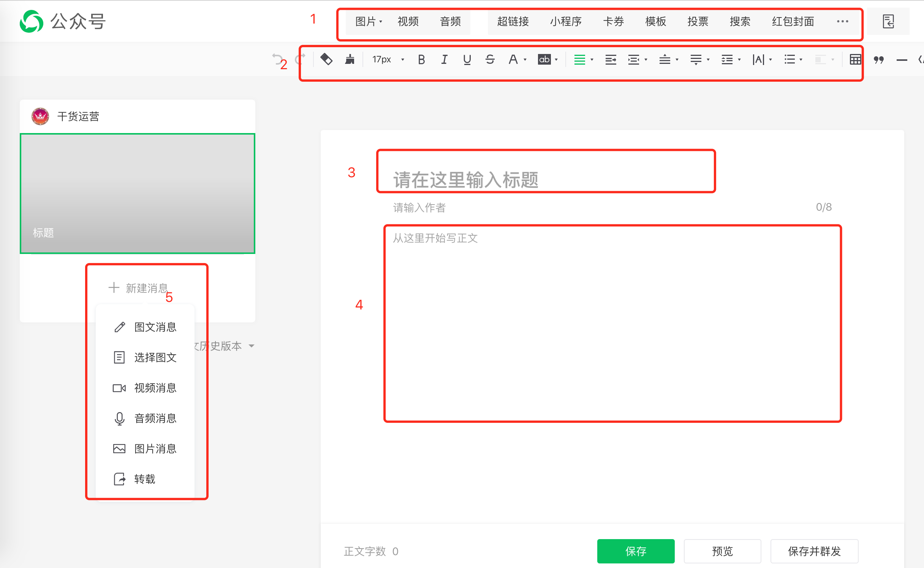924x568 pixels.
Task: Click the 保存并群发 button
Action: point(814,551)
